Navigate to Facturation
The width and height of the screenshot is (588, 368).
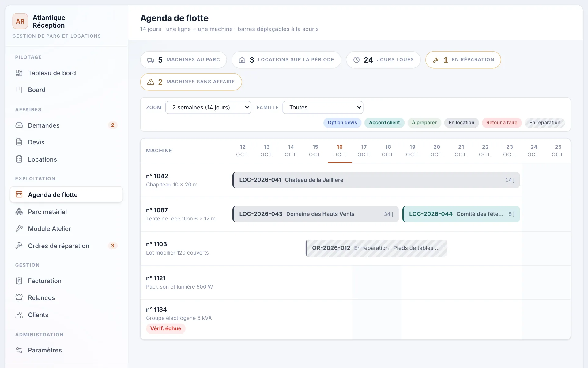66,281
